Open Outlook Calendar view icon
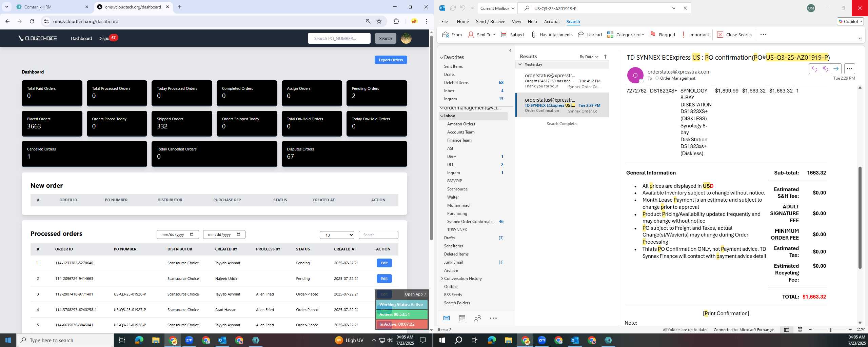The image size is (868, 347). click(x=462, y=318)
